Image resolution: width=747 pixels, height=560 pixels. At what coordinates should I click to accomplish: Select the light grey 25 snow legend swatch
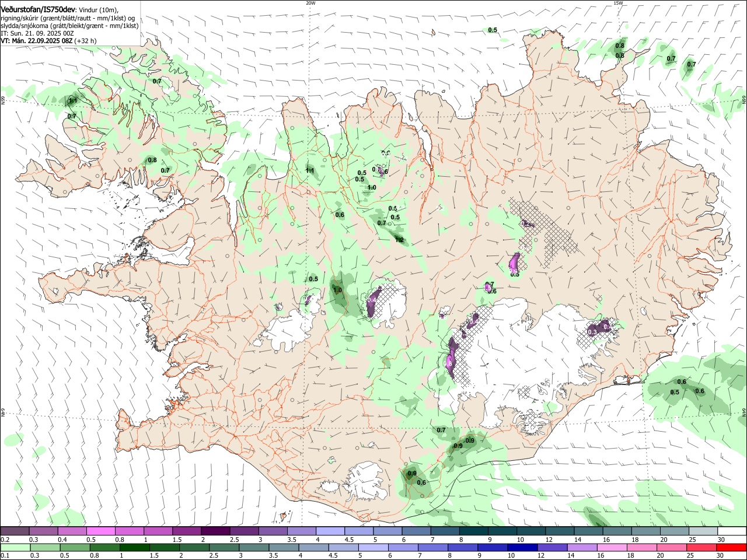click(x=703, y=531)
